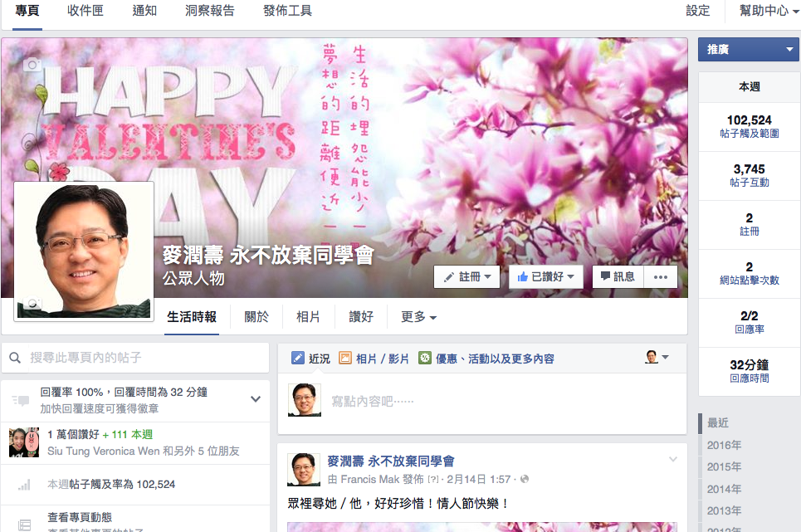
Task: Click the 2月14日 1:57 timestamp
Action: (x=479, y=480)
